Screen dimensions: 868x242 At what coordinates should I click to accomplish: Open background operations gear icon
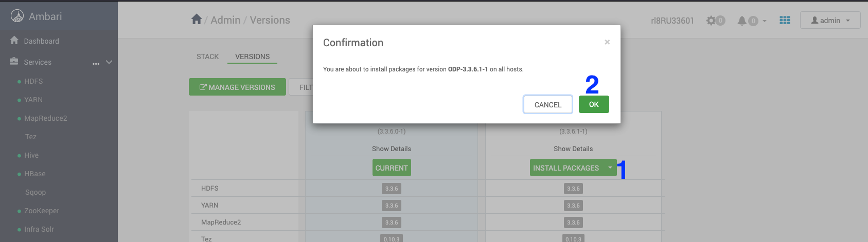[712, 21]
